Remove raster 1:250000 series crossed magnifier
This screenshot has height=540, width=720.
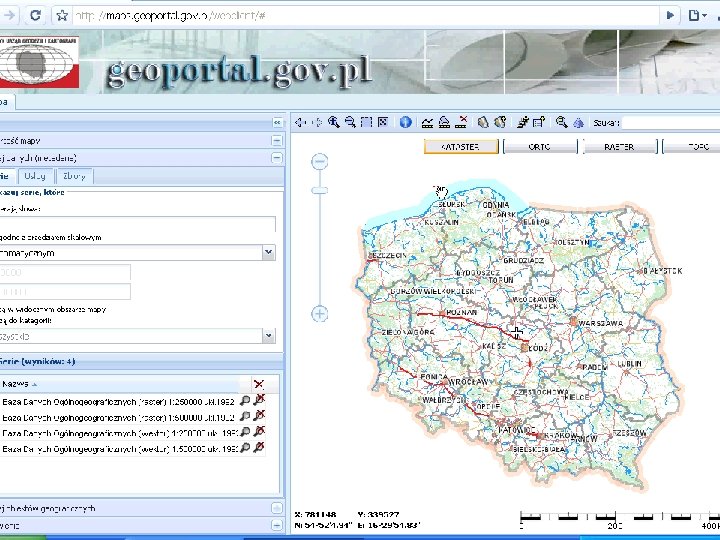[x=259, y=400]
